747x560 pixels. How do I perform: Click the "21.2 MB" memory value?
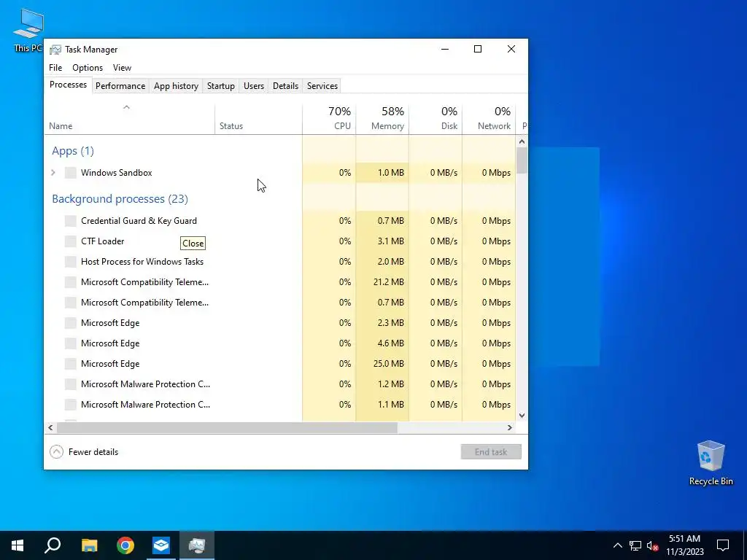tap(388, 282)
